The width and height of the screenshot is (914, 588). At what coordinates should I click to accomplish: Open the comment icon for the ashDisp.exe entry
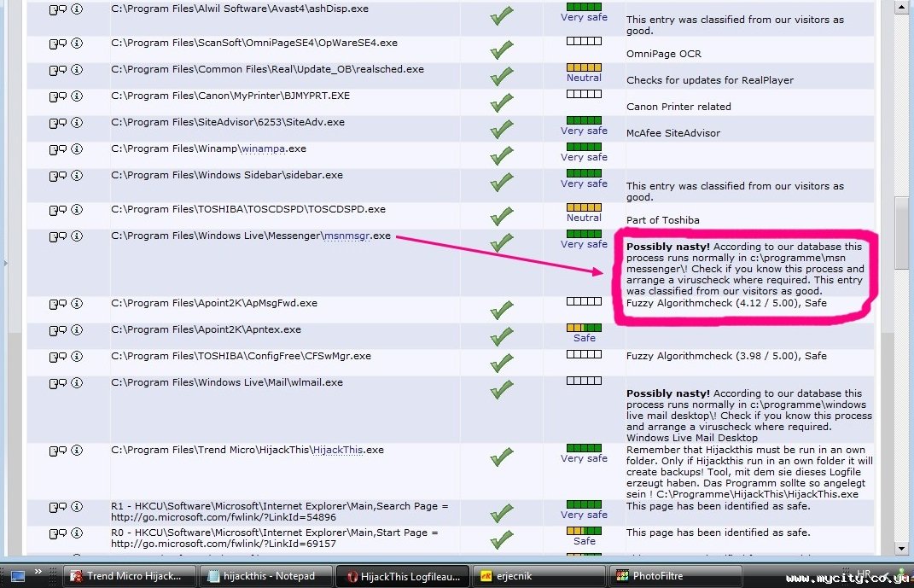coord(58,10)
